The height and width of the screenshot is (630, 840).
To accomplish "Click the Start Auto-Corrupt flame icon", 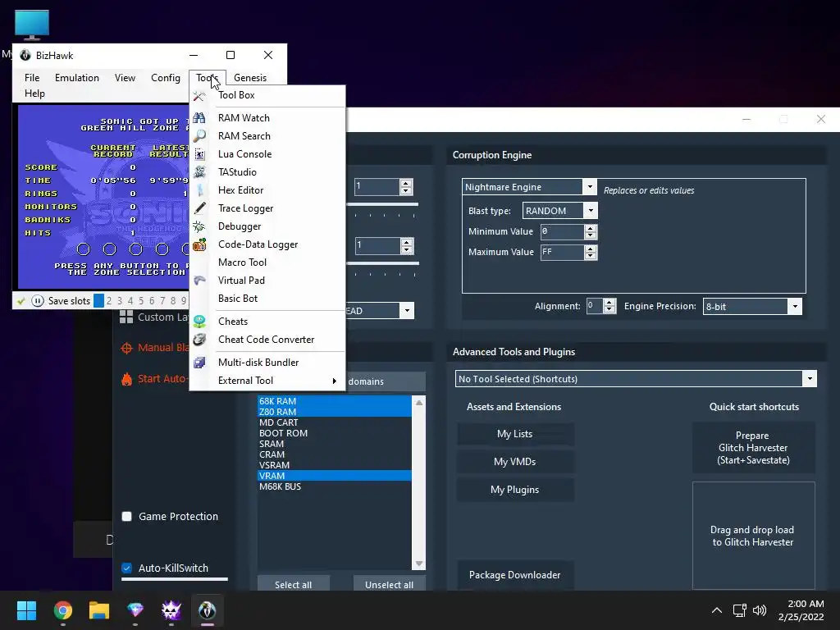I will pos(126,379).
